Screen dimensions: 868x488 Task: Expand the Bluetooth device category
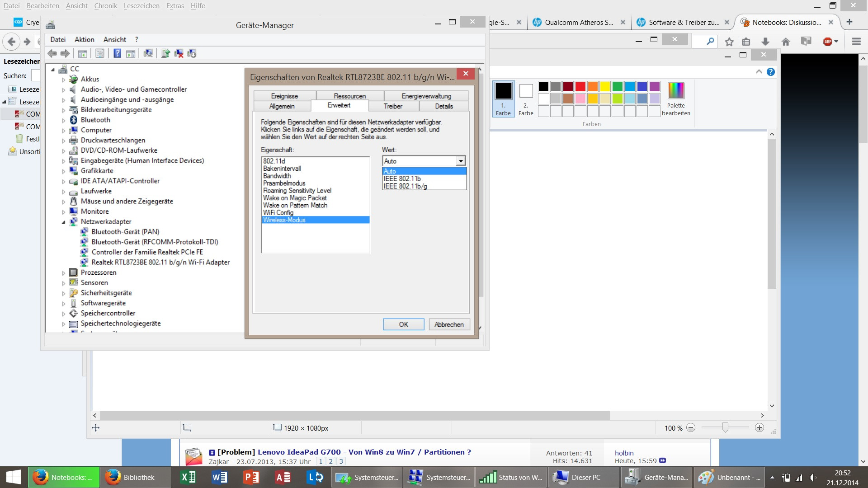(x=63, y=120)
